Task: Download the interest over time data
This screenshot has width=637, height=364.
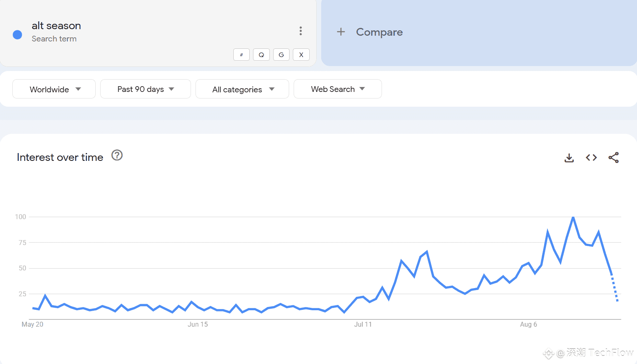Action: pyautogui.click(x=569, y=158)
